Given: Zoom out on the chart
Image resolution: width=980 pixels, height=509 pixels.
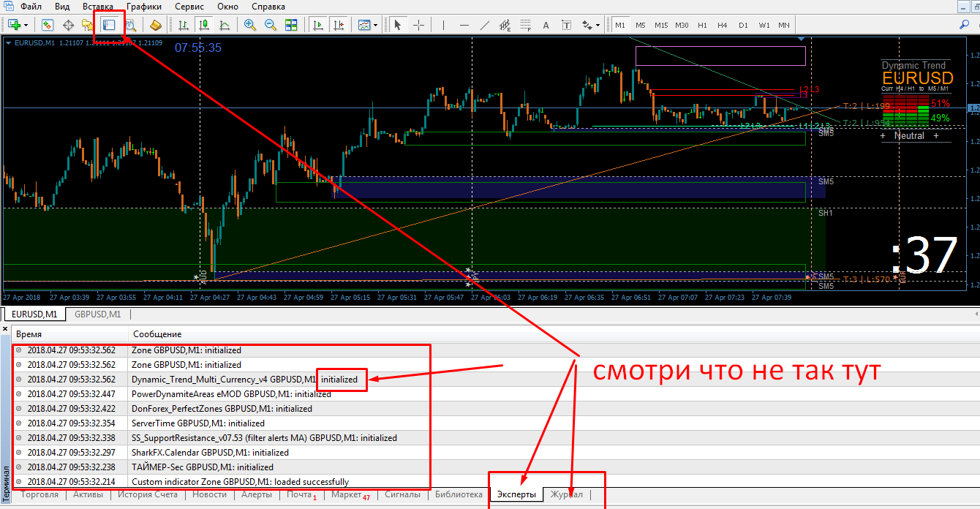Looking at the screenshot, I should pyautogui.click(x=271, y=25).
